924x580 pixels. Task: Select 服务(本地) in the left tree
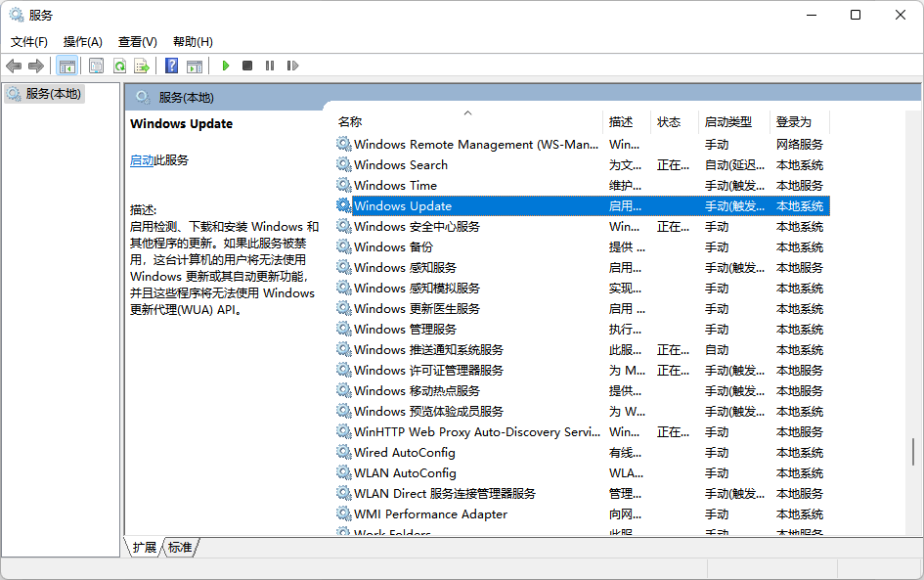click(x=56, y=95)
